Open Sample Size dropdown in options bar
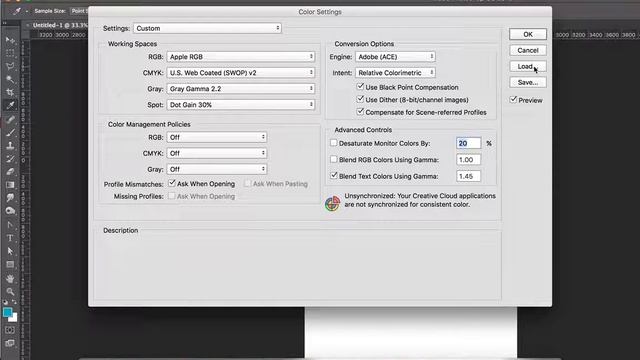Image resolution: width=640 pixels, height=360 pixels. 79,11
